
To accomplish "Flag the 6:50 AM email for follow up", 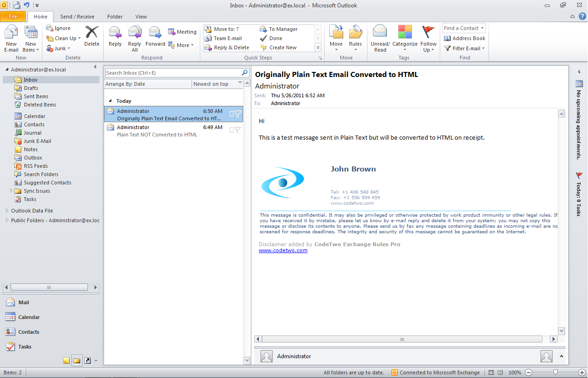I will [x=238, y=114].
